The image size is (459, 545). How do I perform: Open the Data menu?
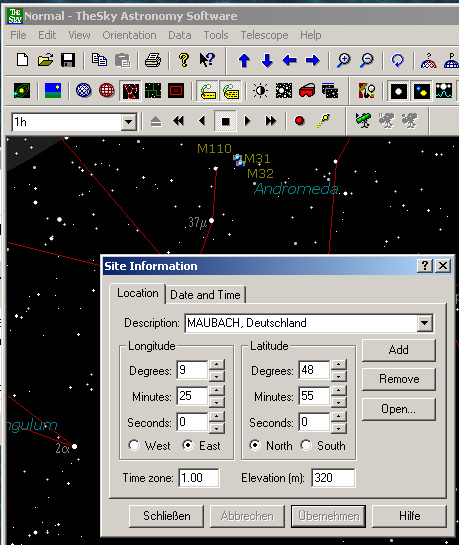pyautogui.click(x=180, y=35)
